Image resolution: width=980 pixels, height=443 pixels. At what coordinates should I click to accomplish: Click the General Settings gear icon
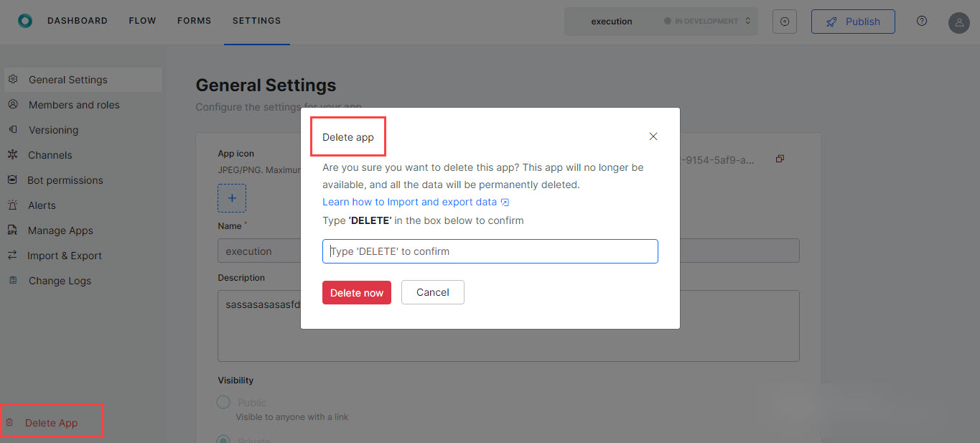13,79
